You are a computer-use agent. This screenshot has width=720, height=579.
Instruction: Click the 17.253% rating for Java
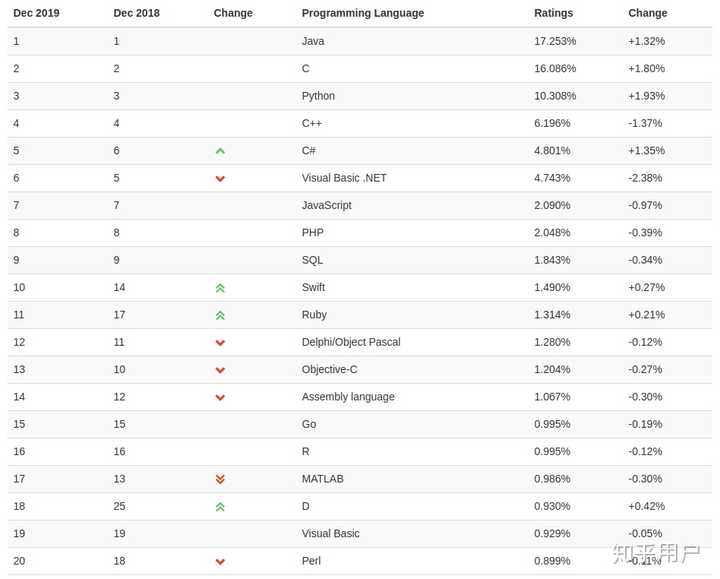555,41
